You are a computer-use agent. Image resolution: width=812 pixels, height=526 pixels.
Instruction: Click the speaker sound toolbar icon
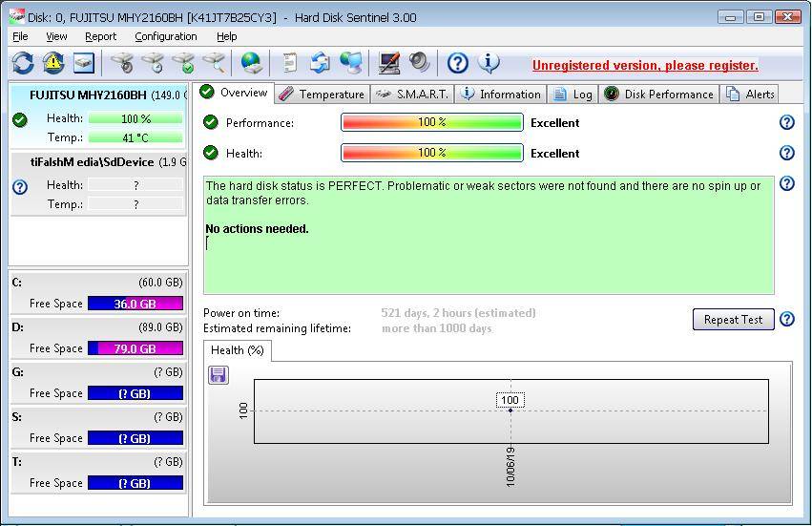420,63
